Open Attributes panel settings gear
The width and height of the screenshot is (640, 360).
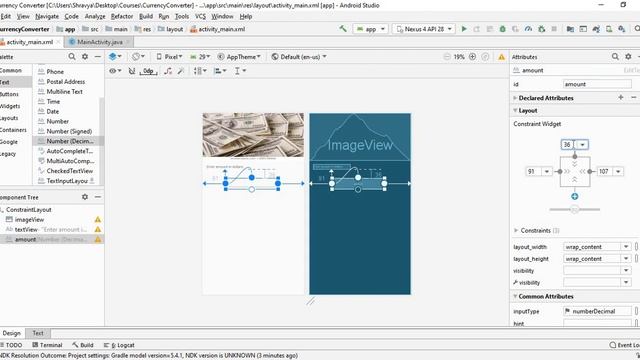[628, 57]
